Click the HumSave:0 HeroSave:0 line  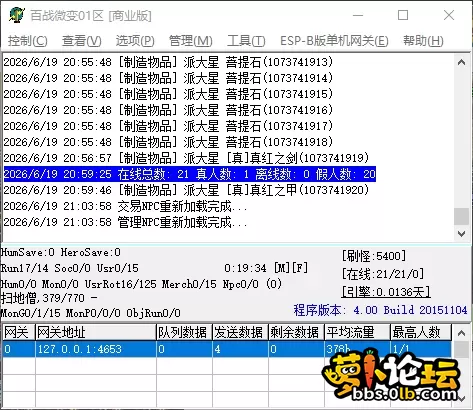[x=61, y=252]
